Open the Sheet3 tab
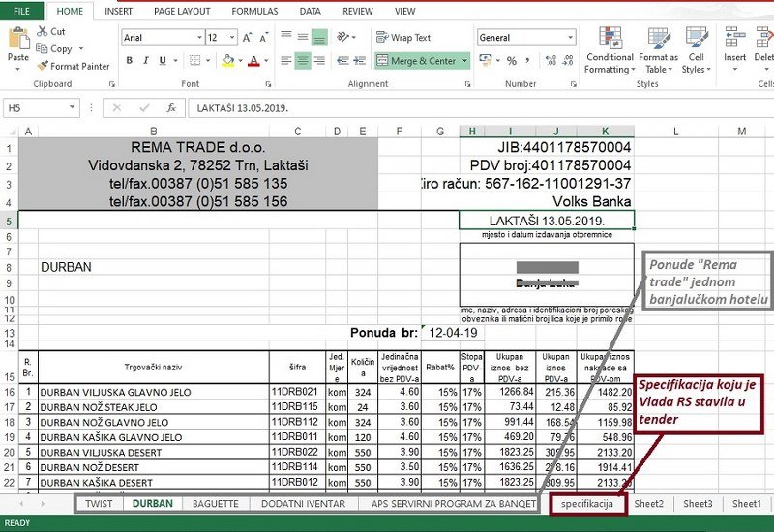Viewport: 774px width, 532px height. pyautogui.click(x=698, y=504)
